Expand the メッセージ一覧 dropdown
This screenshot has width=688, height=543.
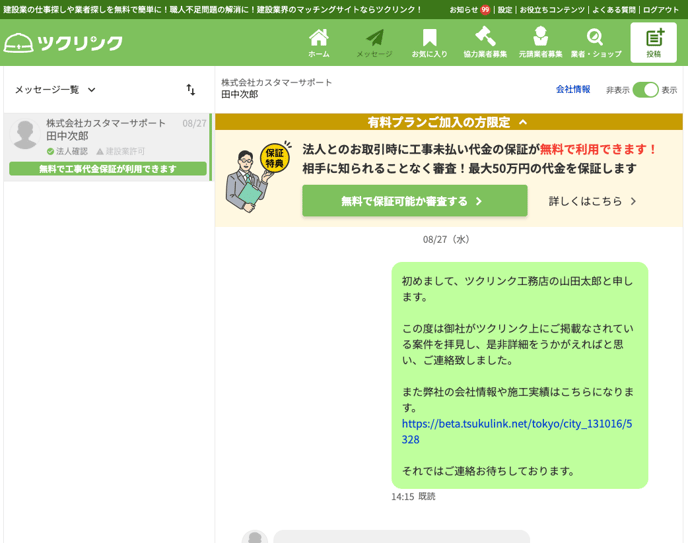click(x=55, y=90)
